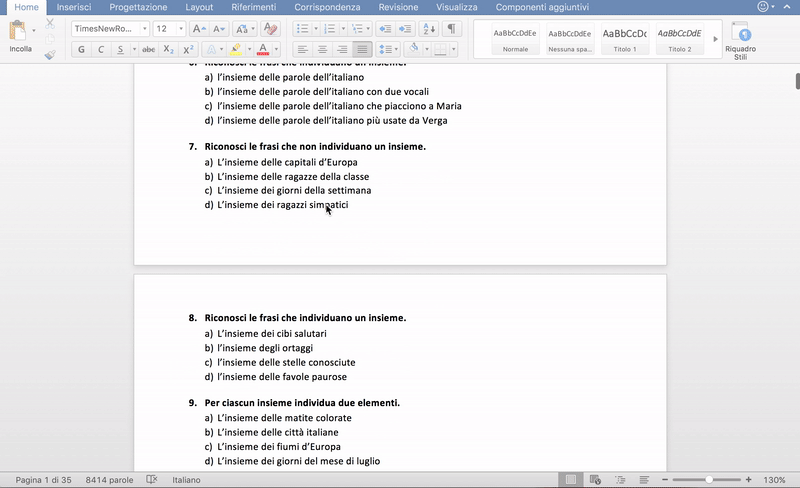The width and height of the screenshot is (800, 488).
Task: Open underline style dropdown arrow
Action: pos(134,50)
